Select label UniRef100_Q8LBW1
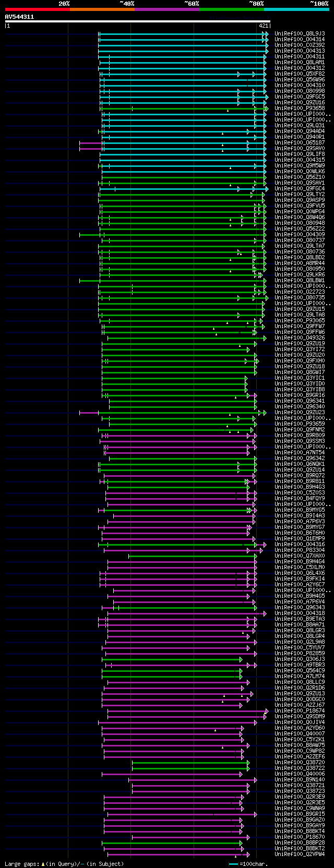 pos(300,280)
